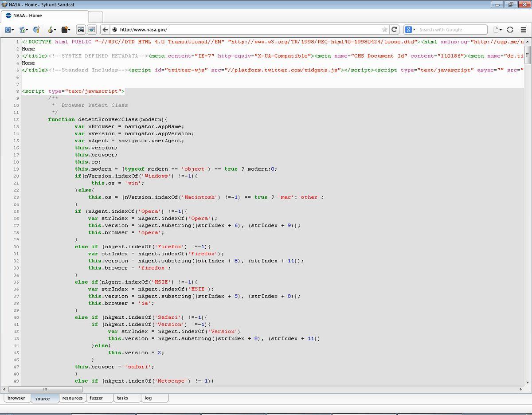Click the NASA favicon on the tab

click(8, 16)
